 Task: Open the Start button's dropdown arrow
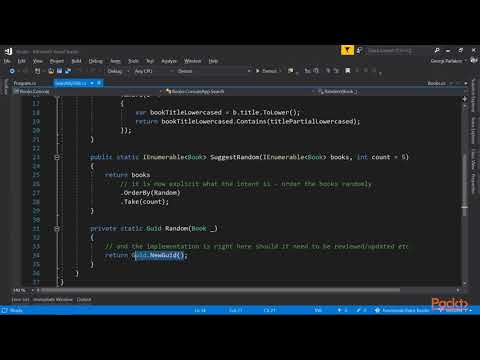tap(280, 71)
